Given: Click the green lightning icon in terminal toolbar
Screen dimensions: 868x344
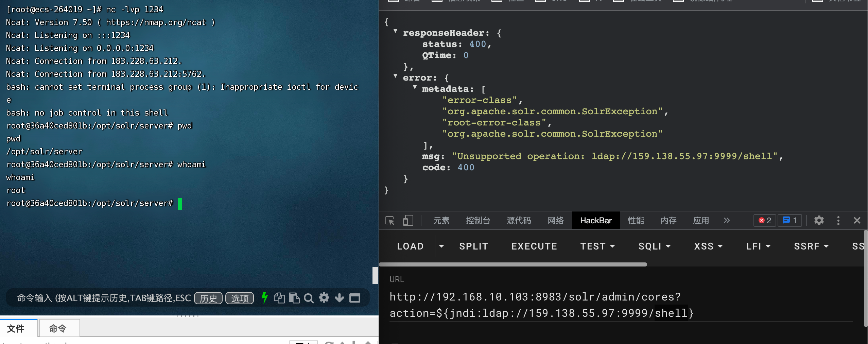Looking at the screenshot, I should coord(264,298).
